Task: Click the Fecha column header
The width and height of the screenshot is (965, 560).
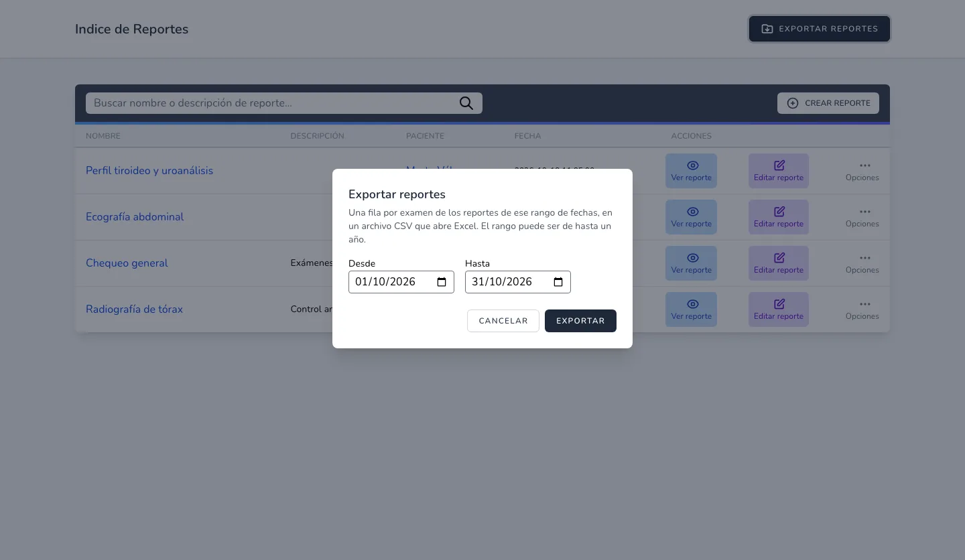Action: pyautogui.click(x=527, y=136)
